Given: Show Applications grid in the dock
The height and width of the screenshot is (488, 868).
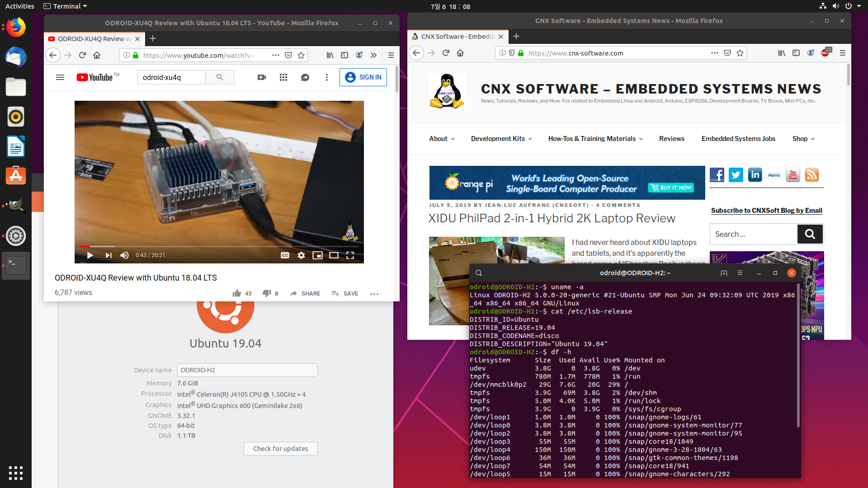Looking at the screenshot, I should [x=16, y=473].
